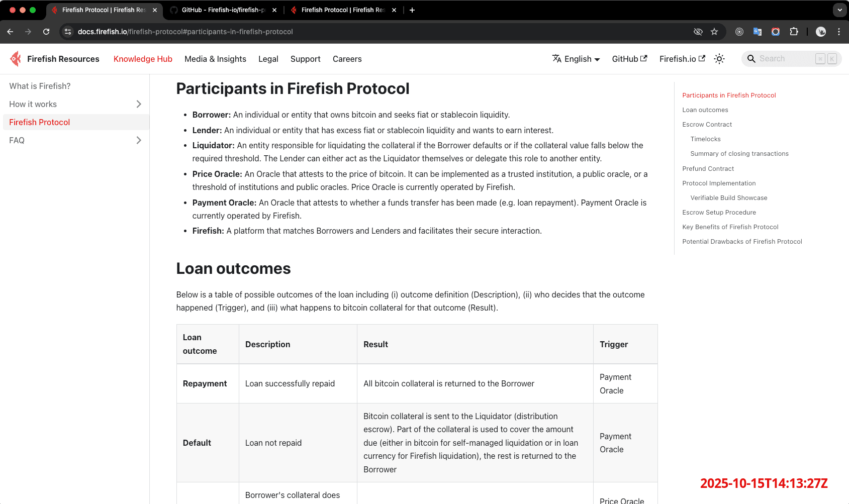The height and width of the screenshot is (504, 849).
Task: Open the browser profile avatar icon
Action: (x=820, y=31)
